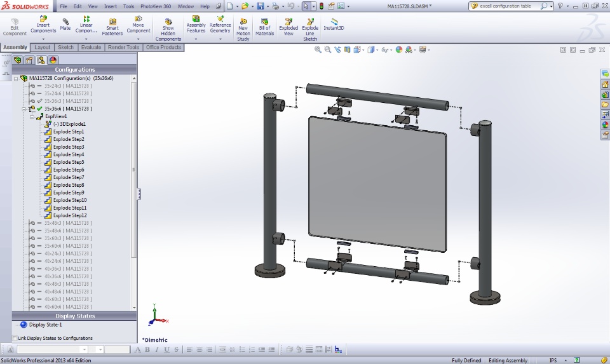The image size is (610, 364).
Task: Click the Undo icon
Action: (290, 6)
